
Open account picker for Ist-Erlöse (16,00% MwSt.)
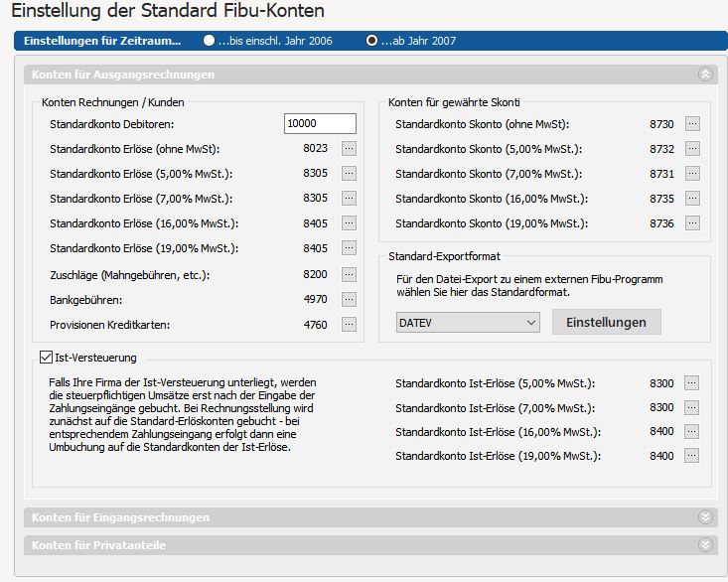(691, 431)
